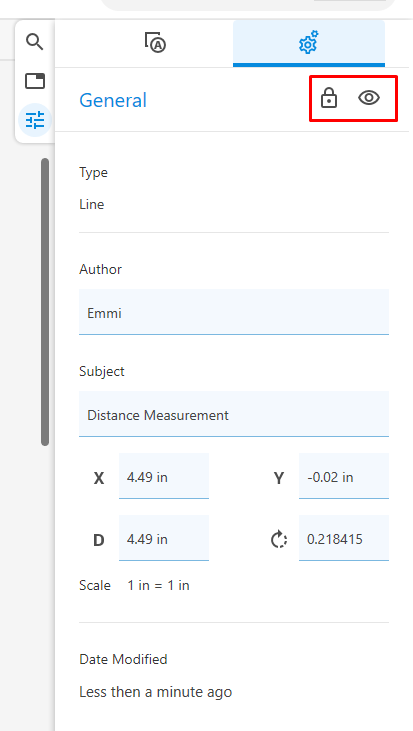Select the properties sliders icon in sidebar
Image resolution: width=413 pixels, height=731 pixels.
coord(35,120)
